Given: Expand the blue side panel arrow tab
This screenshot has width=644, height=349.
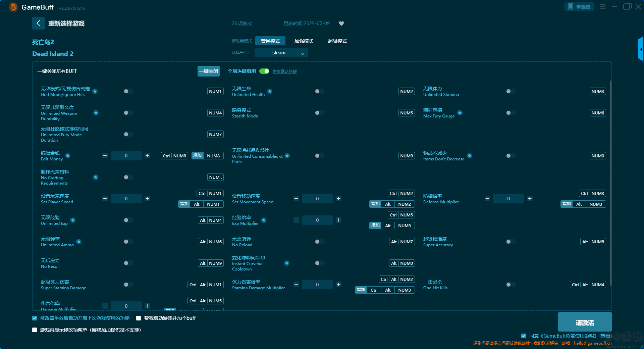Looking at the screenshot, I should 641,49.
